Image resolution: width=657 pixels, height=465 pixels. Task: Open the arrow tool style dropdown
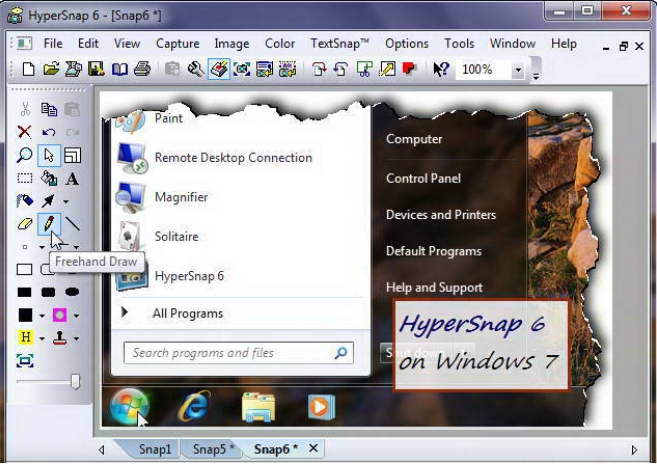pyautogui.click(x=66, y=202)
